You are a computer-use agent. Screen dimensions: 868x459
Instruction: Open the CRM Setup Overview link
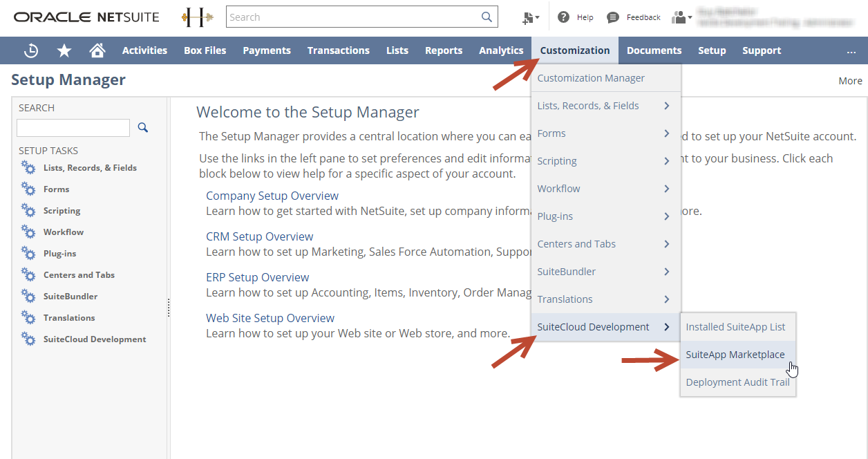click(260, 236)
